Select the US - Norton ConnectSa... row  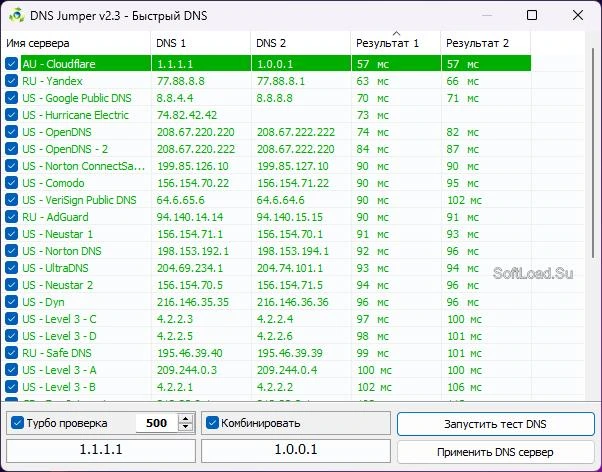[268, 166]
